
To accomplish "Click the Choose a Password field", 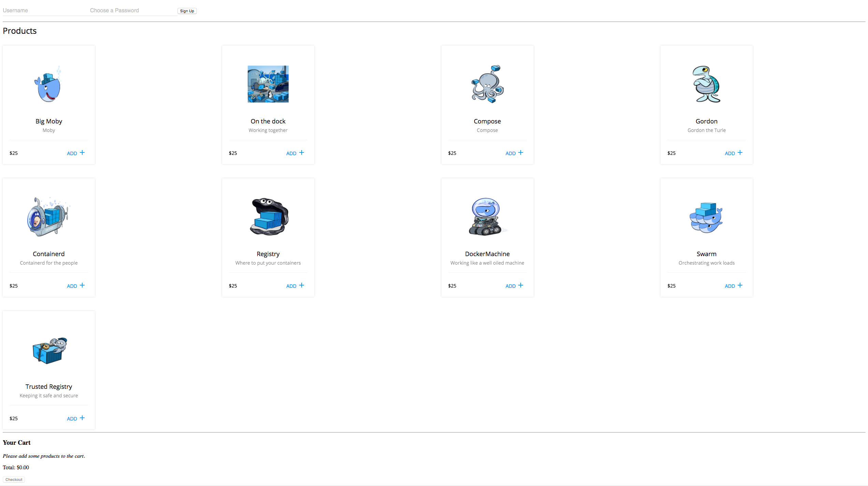I will pyautogui.click(x=132, y=10).
